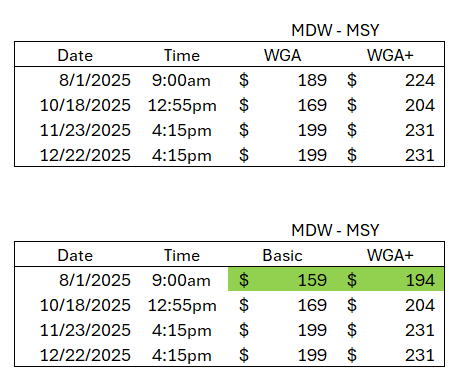Screen dimensions: 475x389
Task: Select 11/23/2025 date in top table
Action: point(85,130)
